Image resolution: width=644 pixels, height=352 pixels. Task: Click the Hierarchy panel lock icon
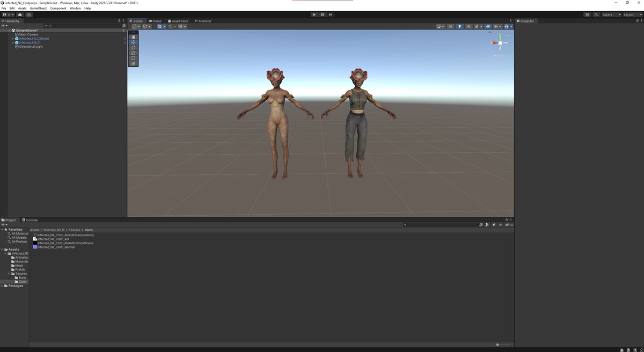[119, 21]
